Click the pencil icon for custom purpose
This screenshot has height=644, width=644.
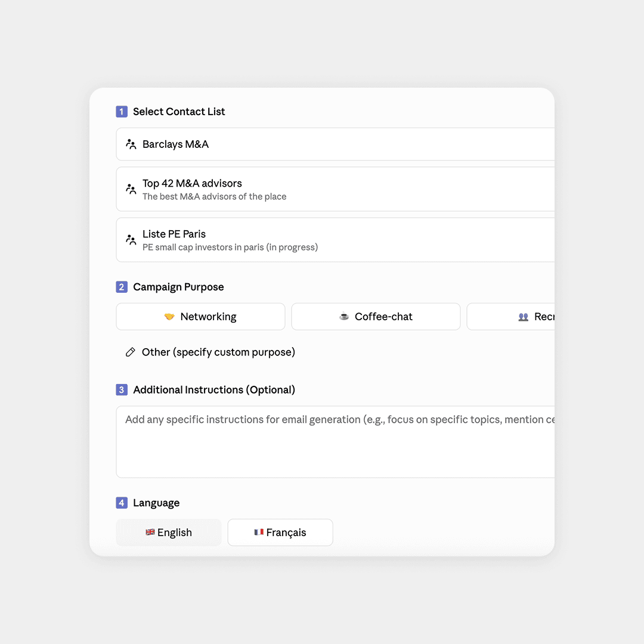(x=130, y=352)
